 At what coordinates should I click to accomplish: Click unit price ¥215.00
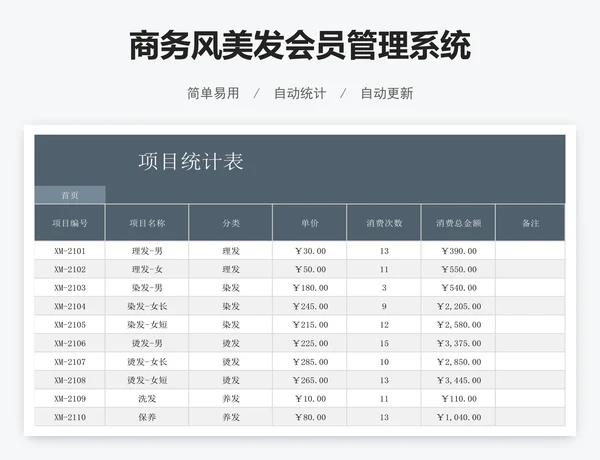click(310, 325)
